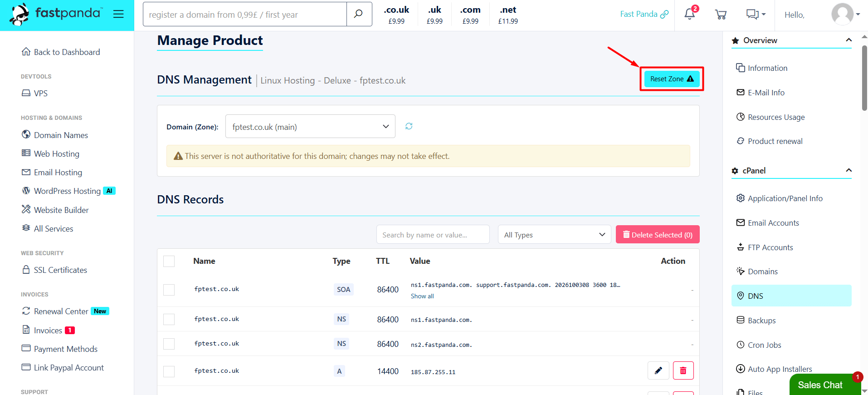The image size is (868, 395).
Task: Open Backups in cPanel menu
Action: [756, 321]
